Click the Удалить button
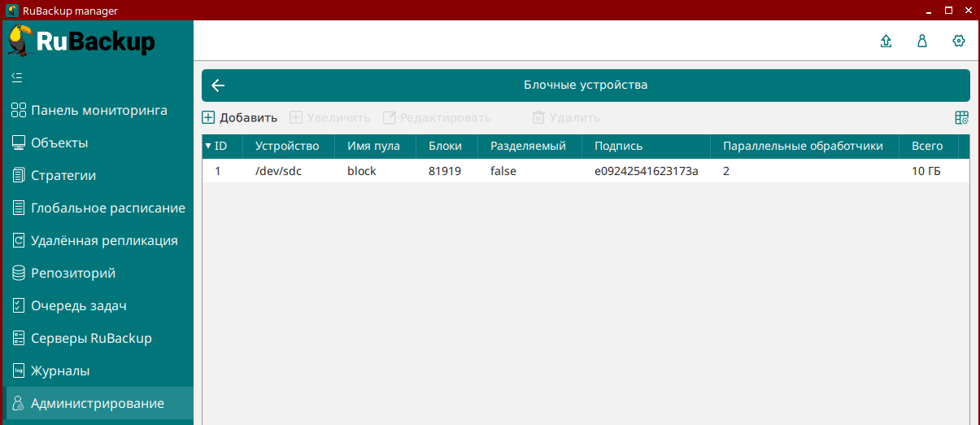The height and width of the screenshot is (425, 980). coord(566,117)
